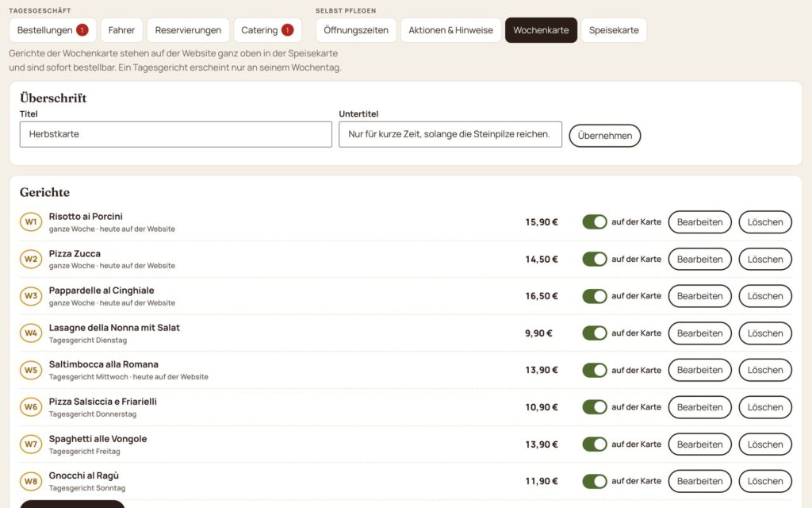Click the 9,90 € price of Lasagne della Nonna
Viewport: 812px width, 508px height.
[538, 333]
